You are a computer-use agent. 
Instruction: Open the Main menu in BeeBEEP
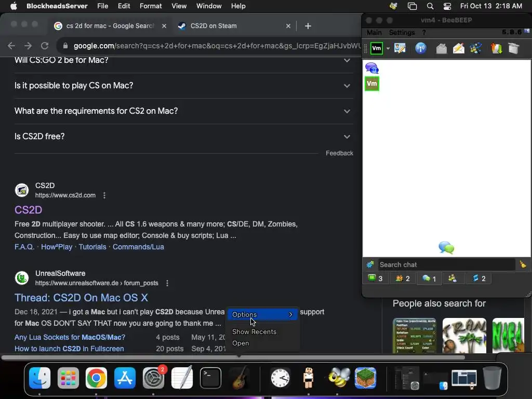pos(374,32)
